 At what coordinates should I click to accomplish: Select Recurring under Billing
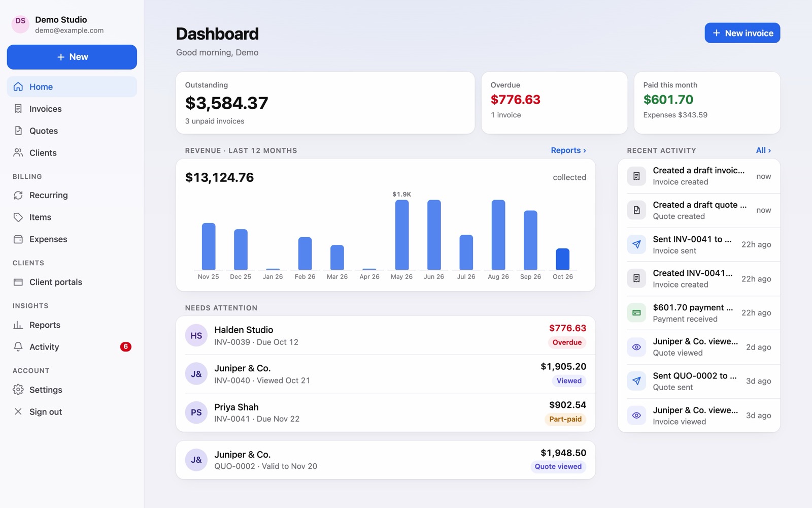point(72,195)
